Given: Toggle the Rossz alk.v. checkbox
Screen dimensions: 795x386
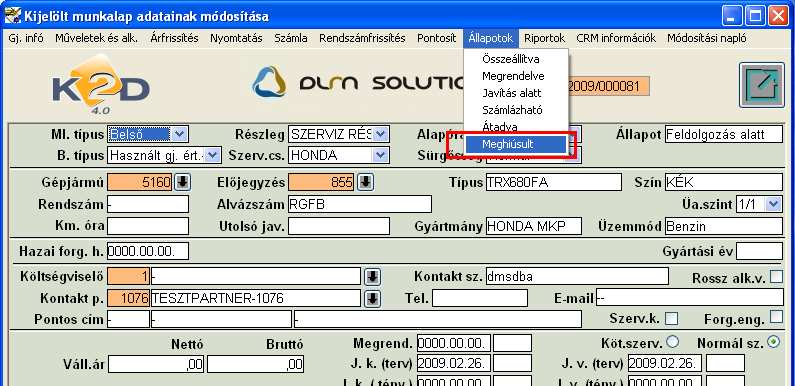Looking at the screenshot, I should pos(776,277).
